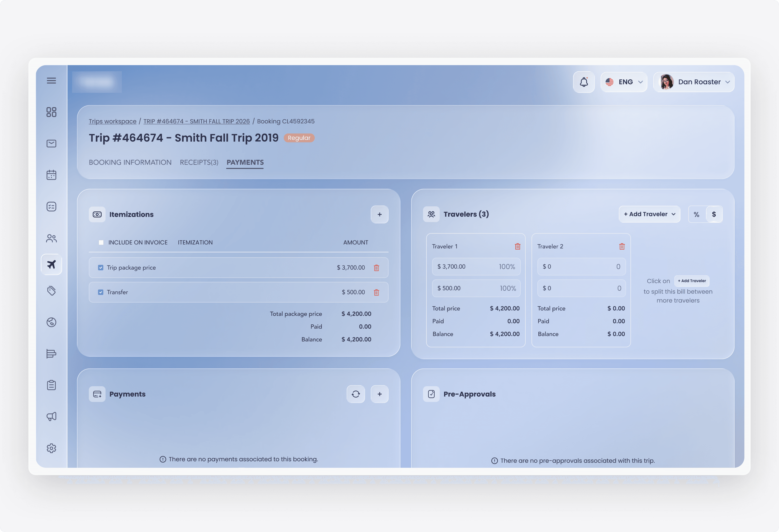Screen dimensions: 779x532
Task: Add a new payment with plus button
Action: click(380, 394)
